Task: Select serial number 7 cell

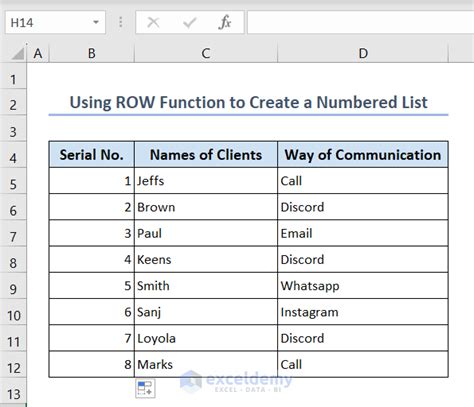Action: (92, 338)
